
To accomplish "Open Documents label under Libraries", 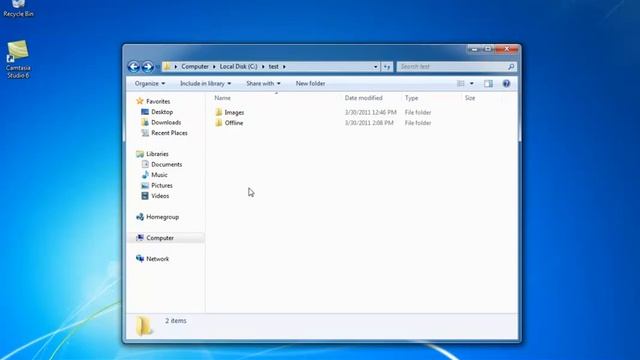I will pyautogui.click(x=167, y=164).
